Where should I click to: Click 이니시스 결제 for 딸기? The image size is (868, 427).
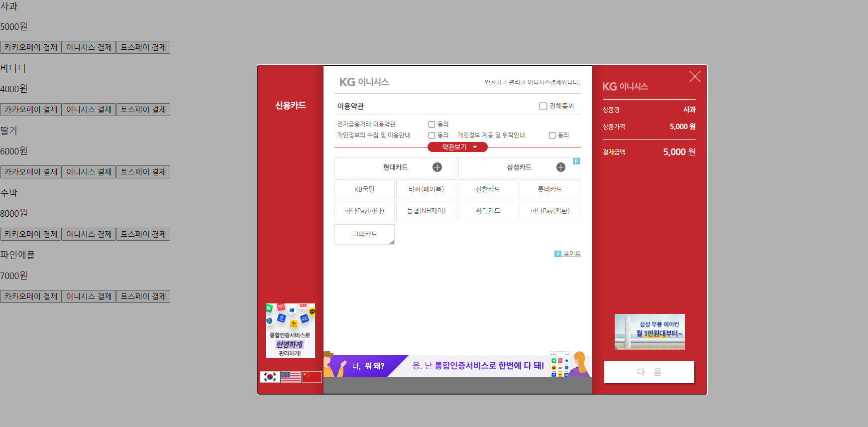coord(89,172)
